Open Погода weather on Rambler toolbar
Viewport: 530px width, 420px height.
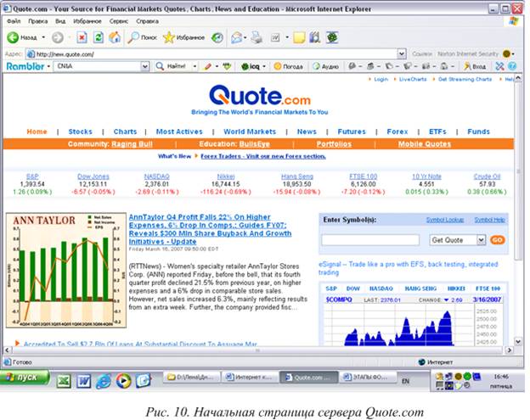point(288,66)
